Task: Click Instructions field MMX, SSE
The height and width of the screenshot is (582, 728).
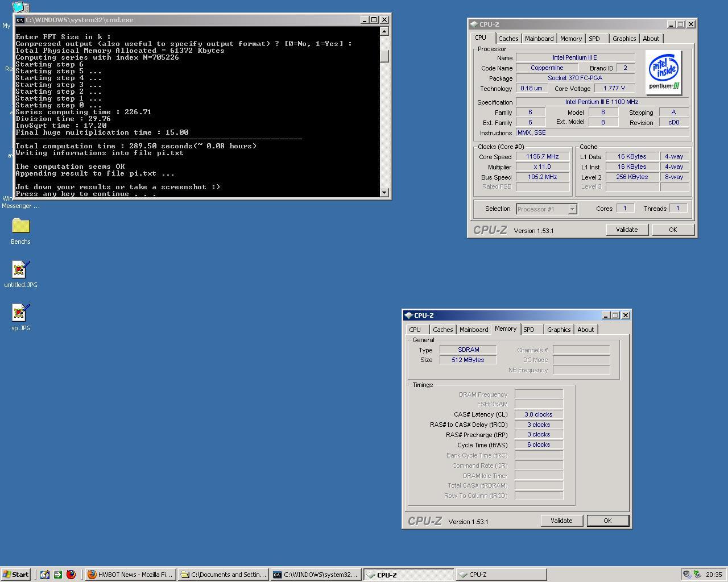Action: click(602, 132)
